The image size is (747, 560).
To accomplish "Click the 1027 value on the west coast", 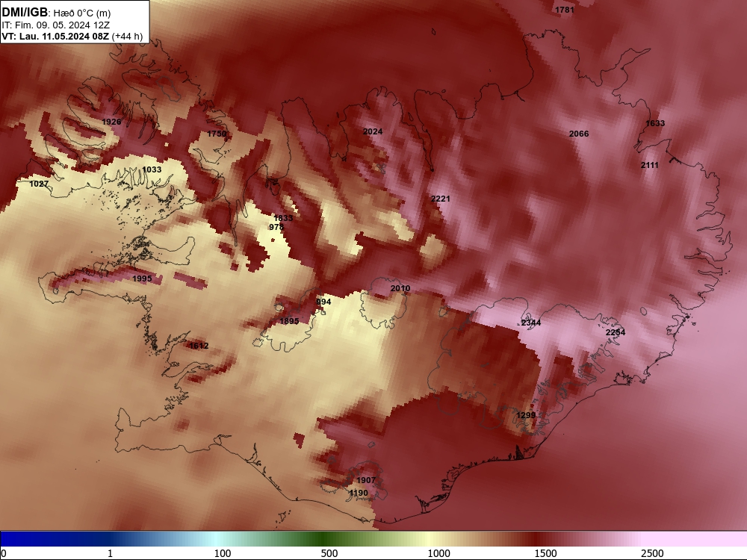I will [39, 184].
